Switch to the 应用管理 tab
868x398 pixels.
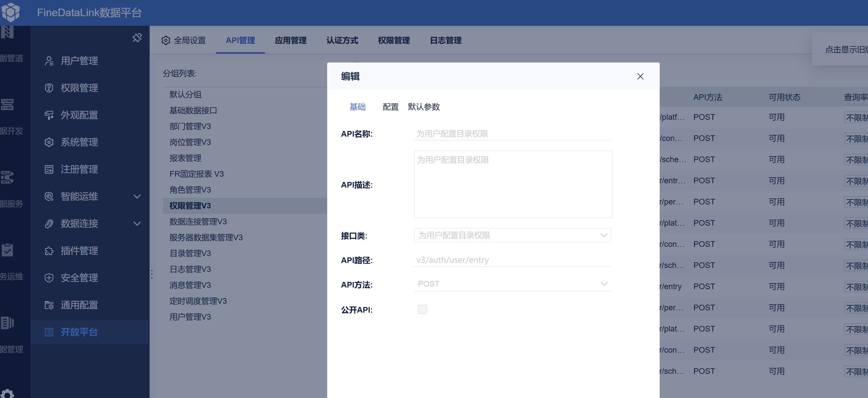tap(290, 40)
